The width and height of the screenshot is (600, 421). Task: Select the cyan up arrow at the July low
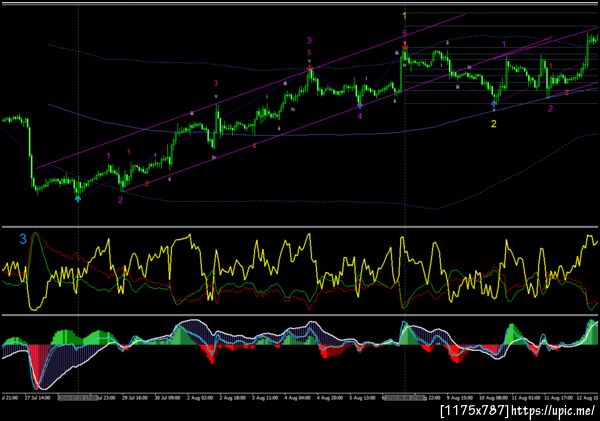78,199
